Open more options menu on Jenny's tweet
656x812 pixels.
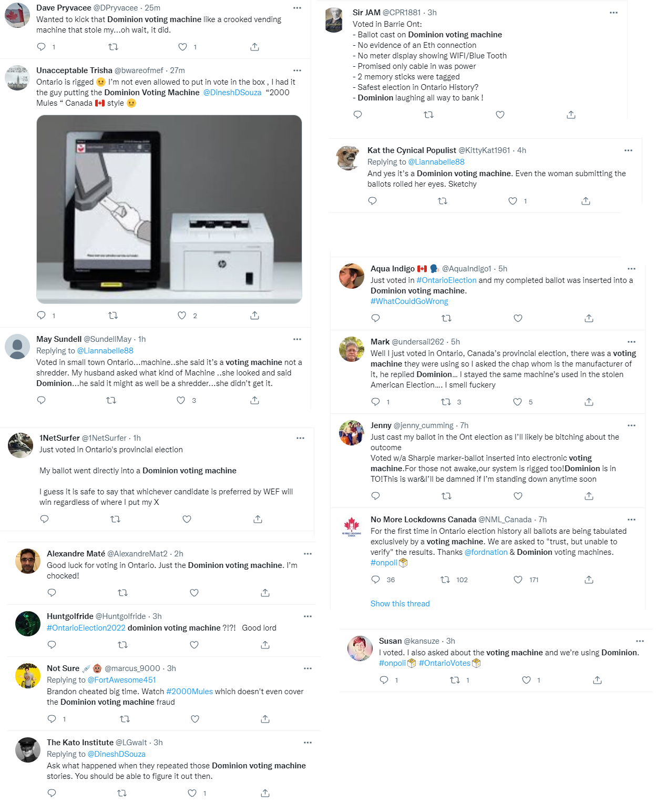pyautogui.click(x=631, y=425)
